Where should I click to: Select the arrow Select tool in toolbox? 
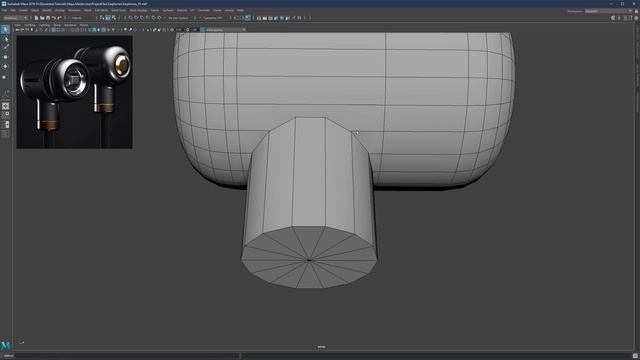click(x=5, y=29)
